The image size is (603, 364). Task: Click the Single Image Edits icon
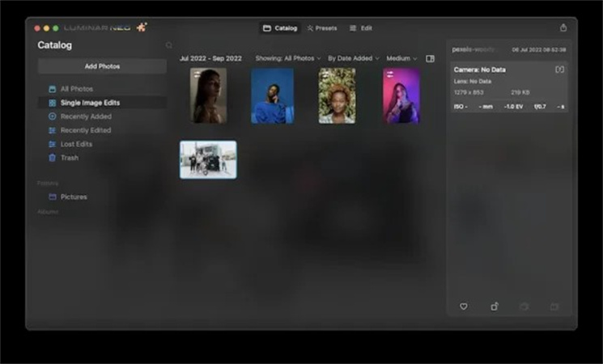(x=53, y=103)
